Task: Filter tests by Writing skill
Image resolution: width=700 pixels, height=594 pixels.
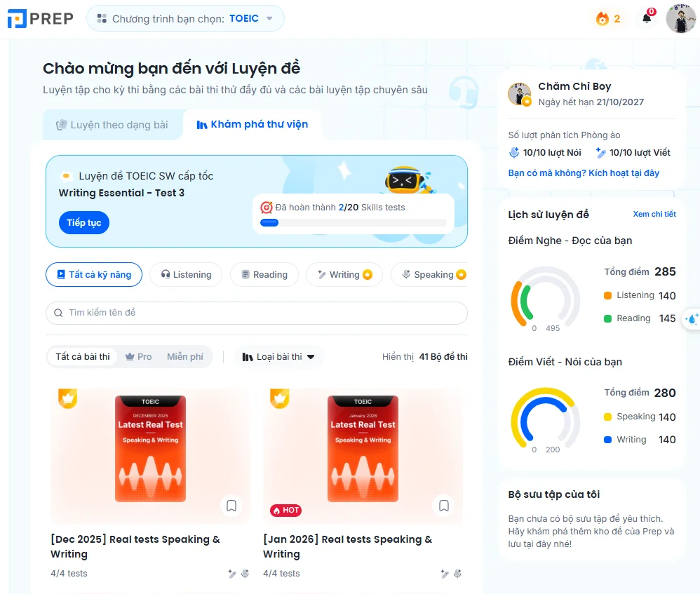Action: (x=344, y=274)
